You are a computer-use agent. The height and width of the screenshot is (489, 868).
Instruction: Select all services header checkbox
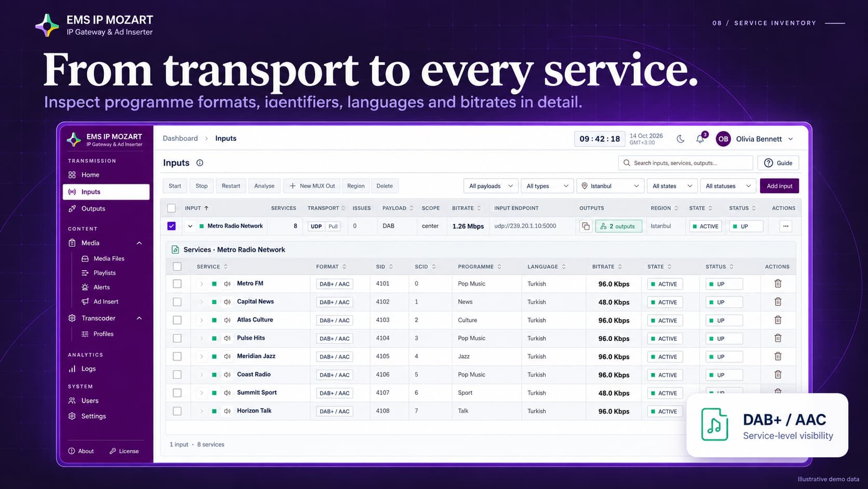click(177, 267)
